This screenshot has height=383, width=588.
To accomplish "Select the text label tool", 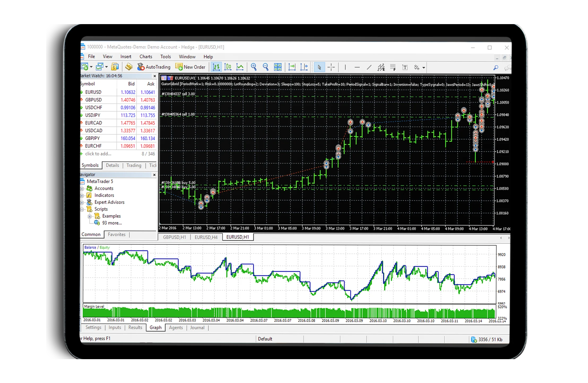I will (405, 67).
